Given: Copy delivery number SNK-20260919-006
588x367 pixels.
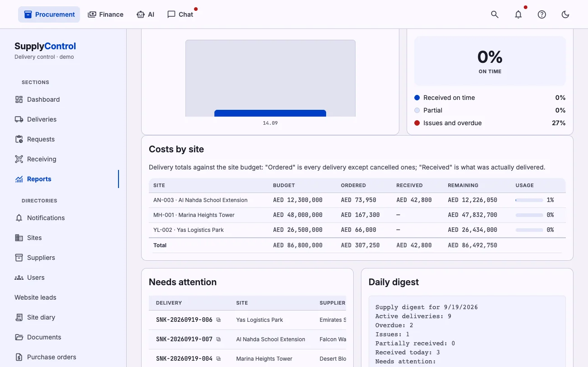Looking at the screenshot, I should (x=218, y=320).
